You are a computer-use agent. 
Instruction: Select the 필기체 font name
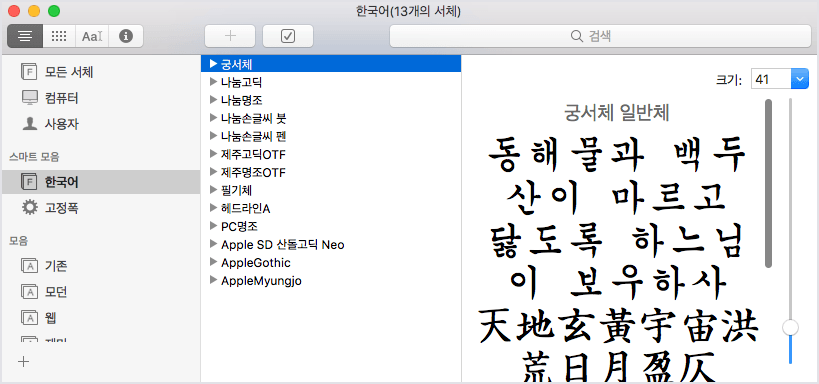(x=237, y=190)
